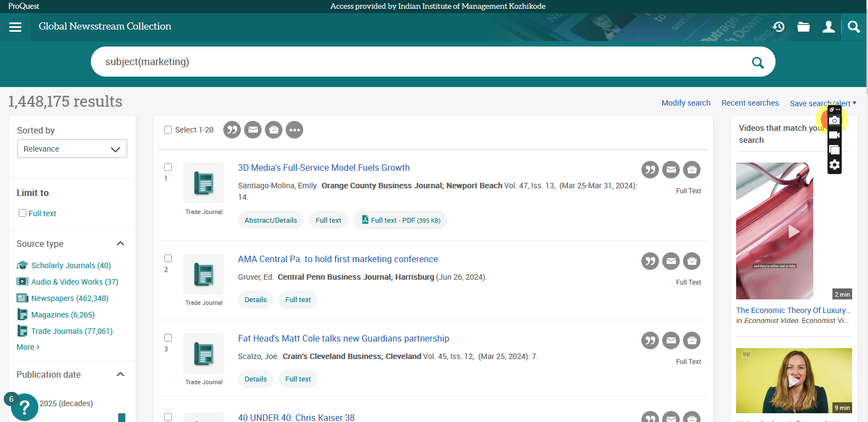Check the Select 1-20 checkbox
Screen dimensions: 868x422
coord(168,130)
